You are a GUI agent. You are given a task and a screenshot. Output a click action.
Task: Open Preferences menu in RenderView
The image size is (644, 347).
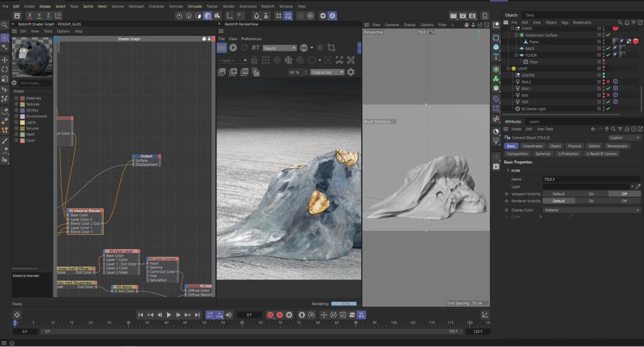coord(251,39)
